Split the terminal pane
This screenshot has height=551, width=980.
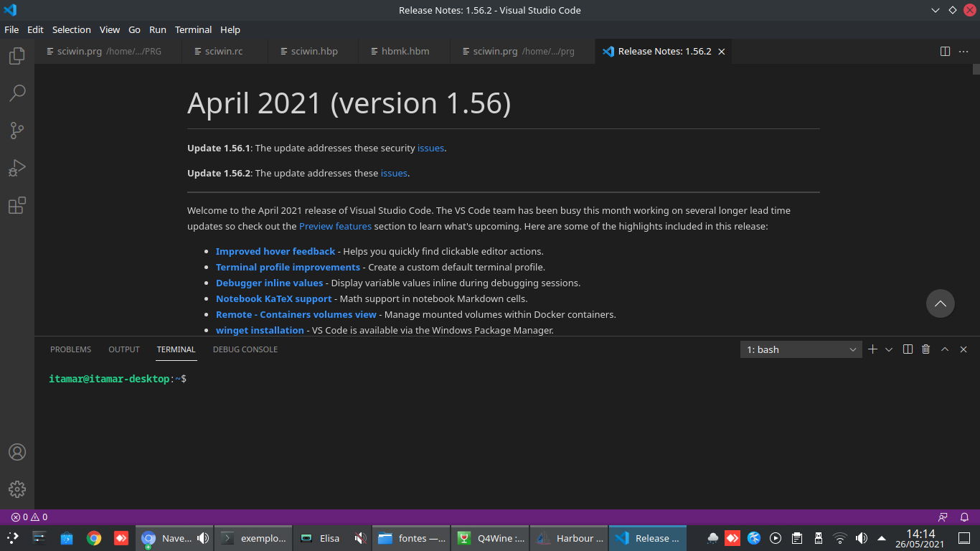(x=908, y=349)
